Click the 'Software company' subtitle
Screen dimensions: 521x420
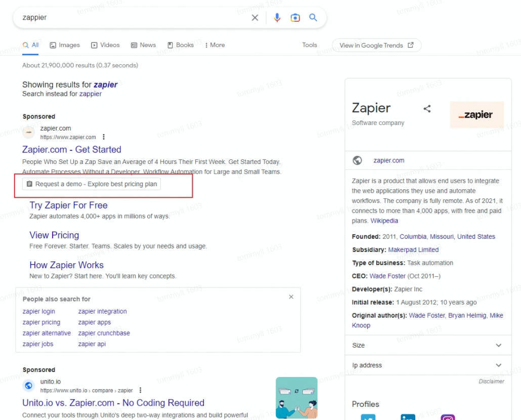pos(378,123)
